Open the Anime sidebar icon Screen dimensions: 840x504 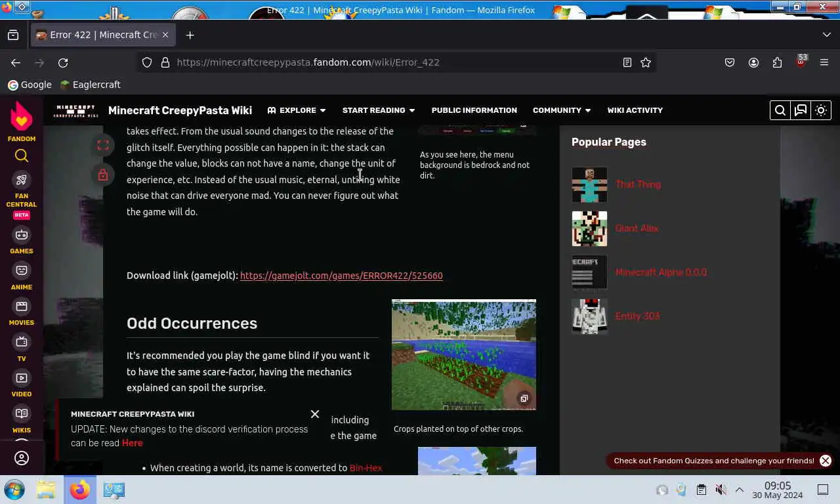[x=22, y=270]
